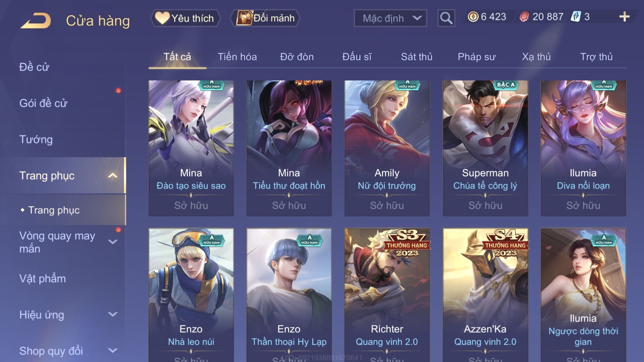Collapse the Trang phục section chevron

[113, 175]
